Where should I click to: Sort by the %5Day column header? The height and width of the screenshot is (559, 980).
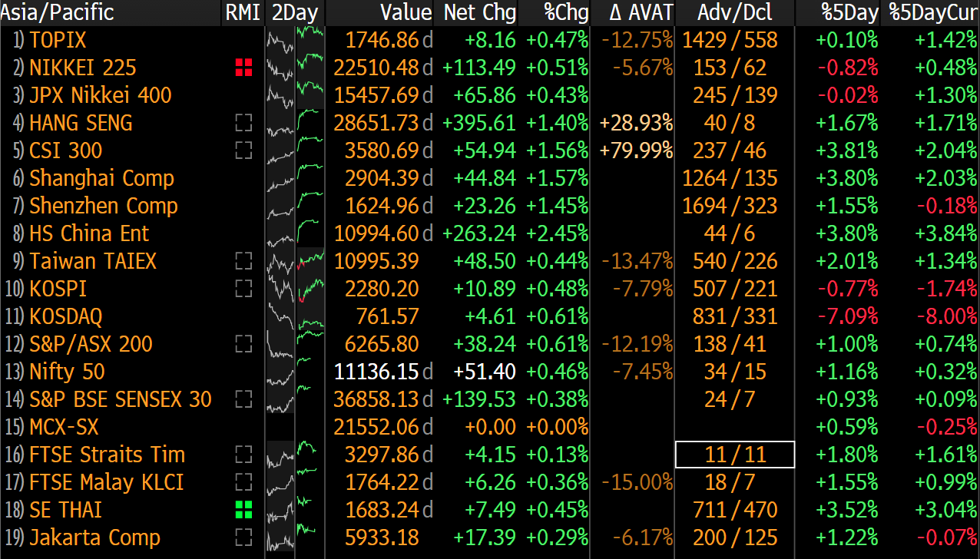coord(849,12)
